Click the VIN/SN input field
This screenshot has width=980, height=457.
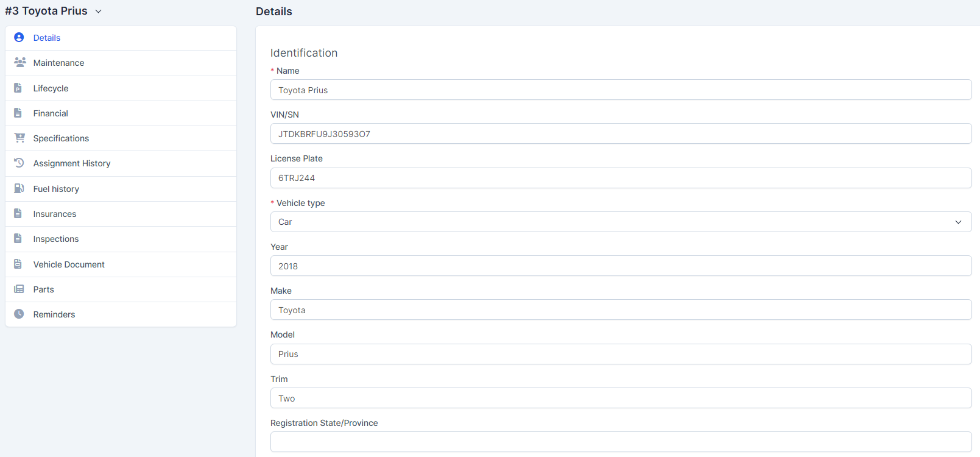pyautogui.click(x=621, y=133)
